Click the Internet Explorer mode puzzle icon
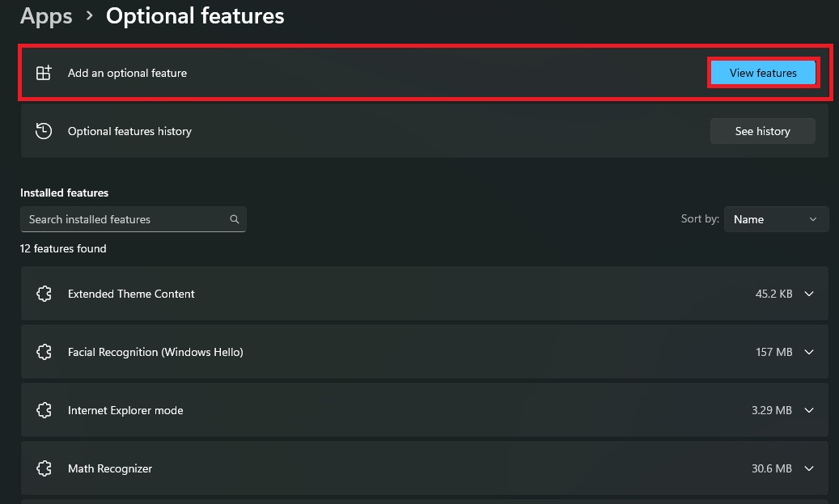 click(x=44, y=411)
